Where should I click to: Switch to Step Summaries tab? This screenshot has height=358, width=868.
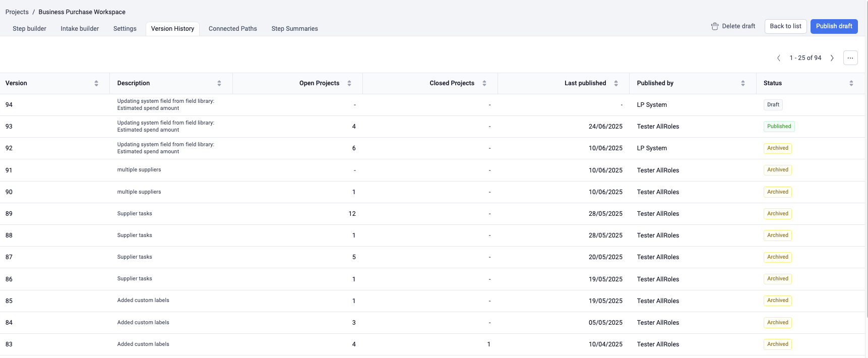pyautogui.click(x=294, y=29)
